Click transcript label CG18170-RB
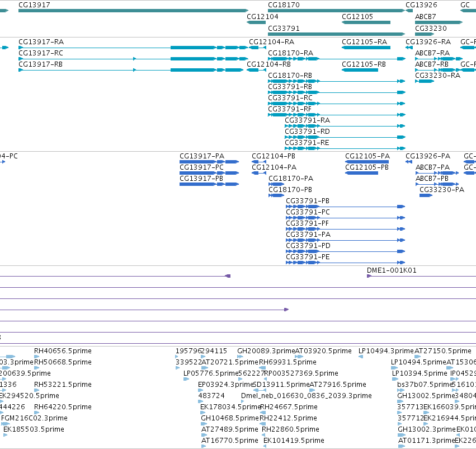Viewport: 476px width, 449px height. [x=290, y=76]
